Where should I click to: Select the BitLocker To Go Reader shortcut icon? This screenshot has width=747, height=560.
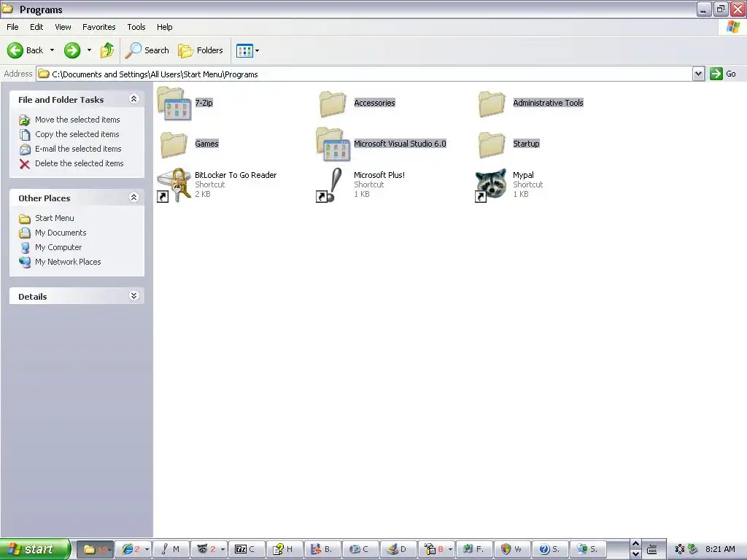coord(174,184)
